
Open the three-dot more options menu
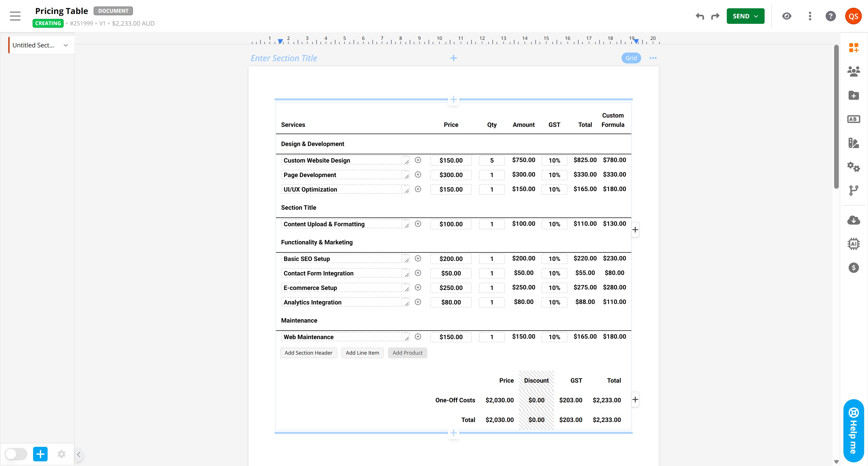point(810,16)
